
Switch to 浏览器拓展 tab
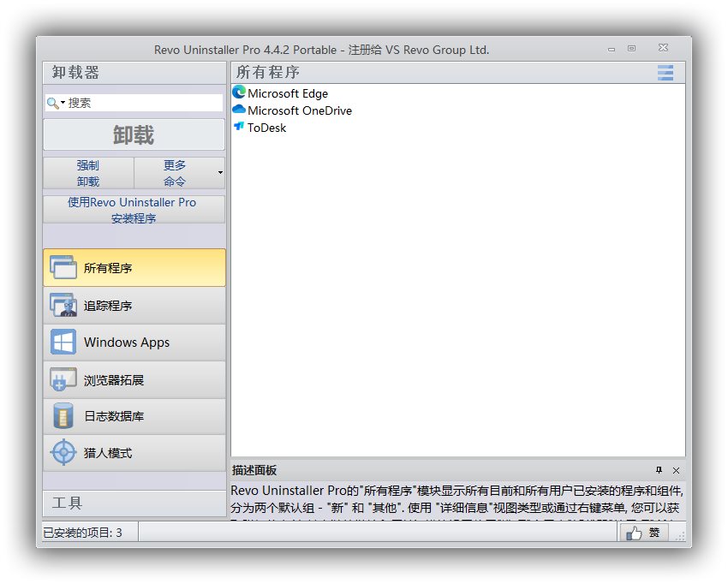click(134, 379)
